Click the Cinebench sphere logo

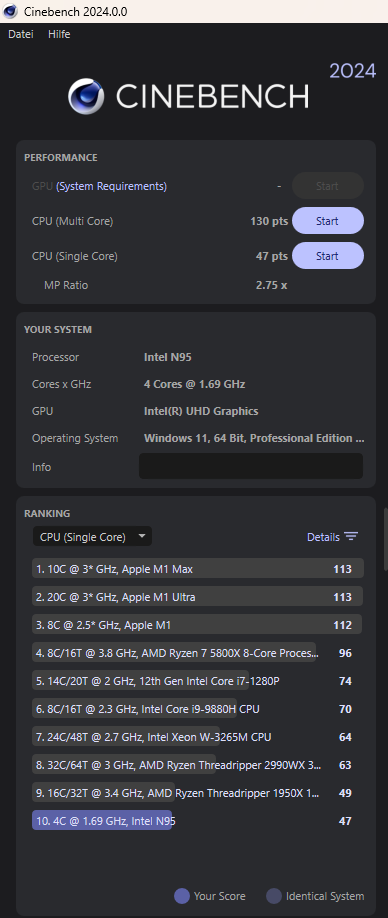[86, 96]
